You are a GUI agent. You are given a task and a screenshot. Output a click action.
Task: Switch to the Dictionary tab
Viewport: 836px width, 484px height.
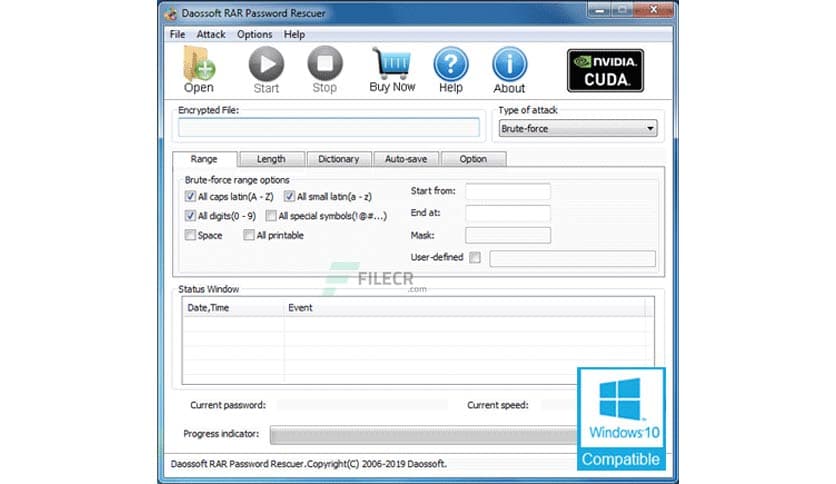tap(339, 159)
